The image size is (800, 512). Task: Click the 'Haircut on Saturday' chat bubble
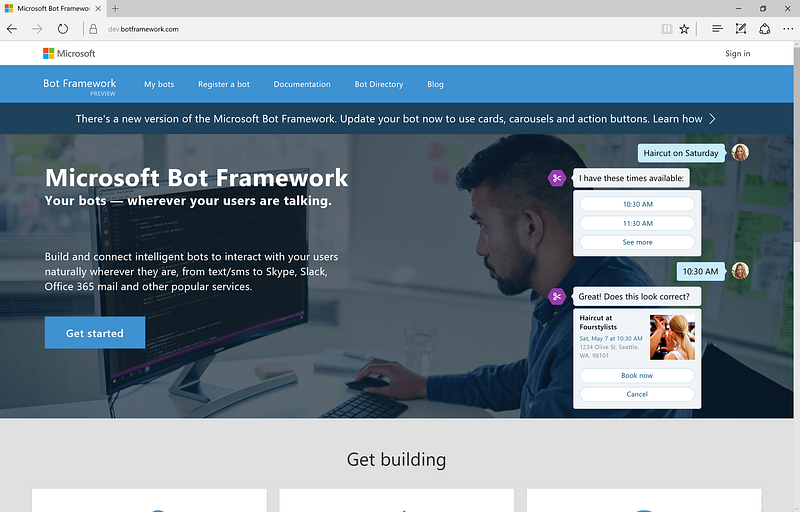point(681,153)
